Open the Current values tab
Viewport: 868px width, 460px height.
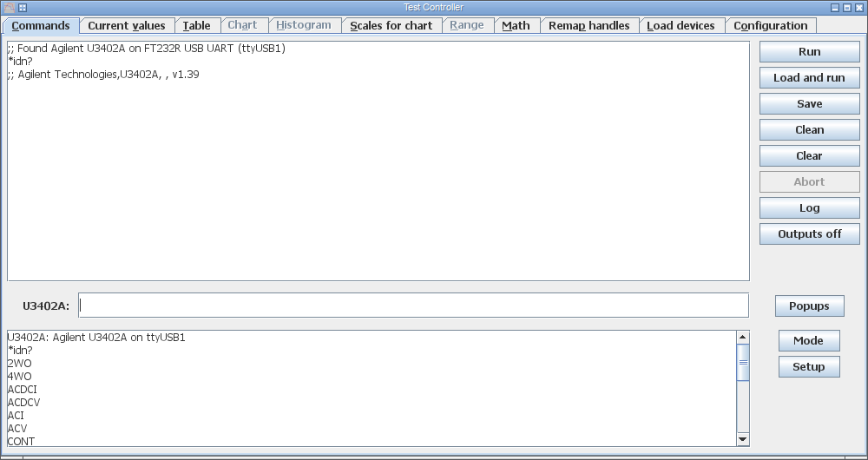click(127, 25)
